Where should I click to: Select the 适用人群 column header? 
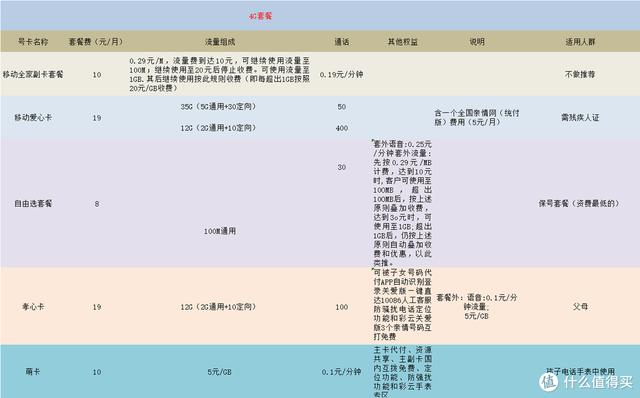click(x=580, y=42)
